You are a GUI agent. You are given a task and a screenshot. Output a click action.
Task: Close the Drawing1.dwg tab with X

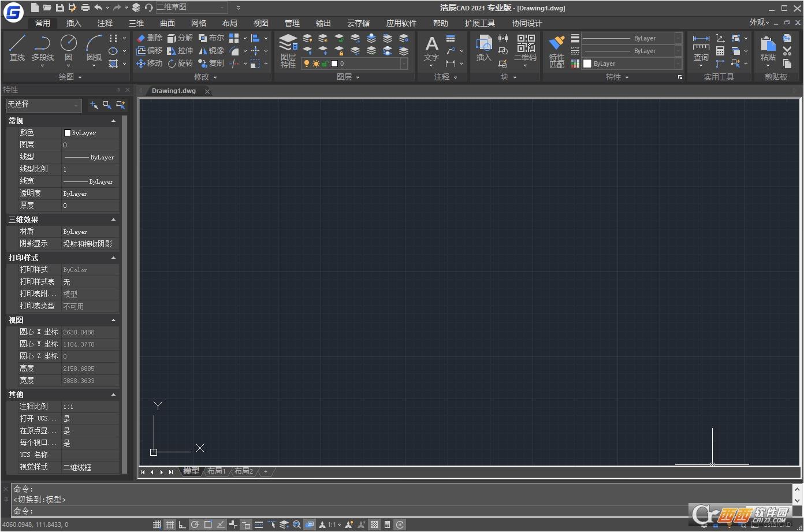point(207,91)
